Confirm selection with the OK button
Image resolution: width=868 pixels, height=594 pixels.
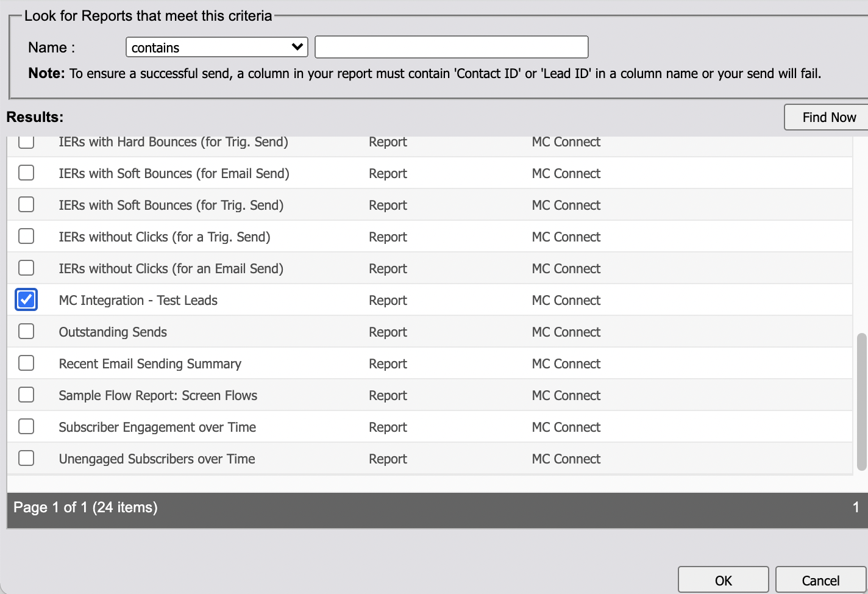pos(724,580)
